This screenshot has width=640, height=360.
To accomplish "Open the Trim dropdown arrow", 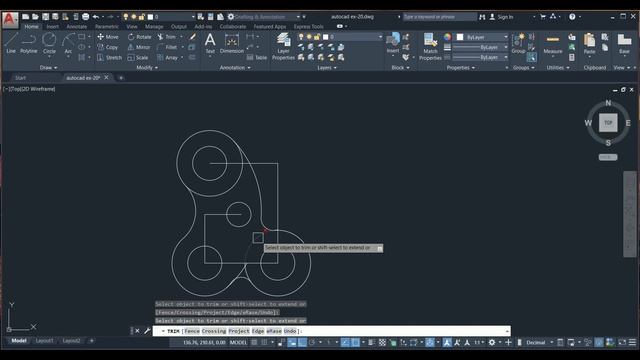I will (182, 37).
